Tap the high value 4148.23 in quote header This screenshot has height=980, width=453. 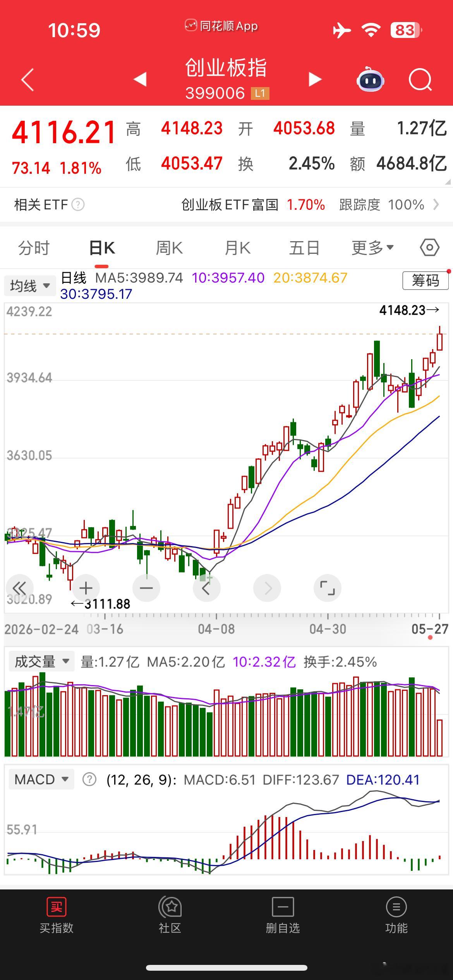click(x=192, y=128)
